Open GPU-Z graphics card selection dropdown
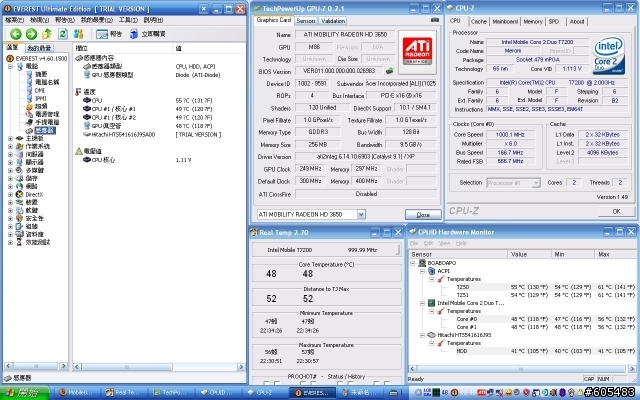 coord(361,214)
